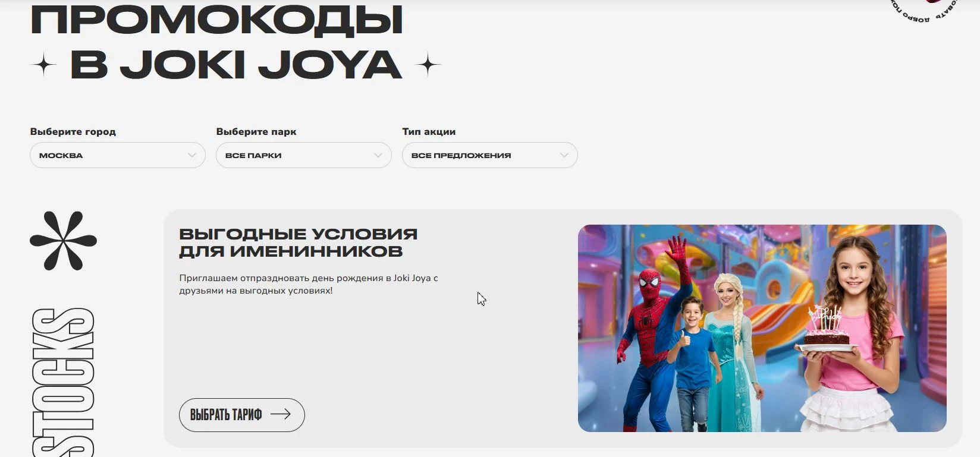Click the "Приглашаем отпраздновать день рождения" description text
This screenshot has height=457, width=980.
coord(308,284)
